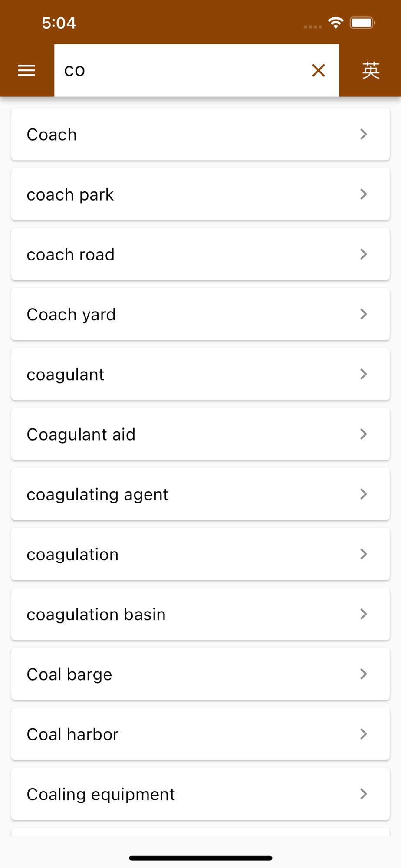Open the "Coach" entry

click(x=200, y=135)
